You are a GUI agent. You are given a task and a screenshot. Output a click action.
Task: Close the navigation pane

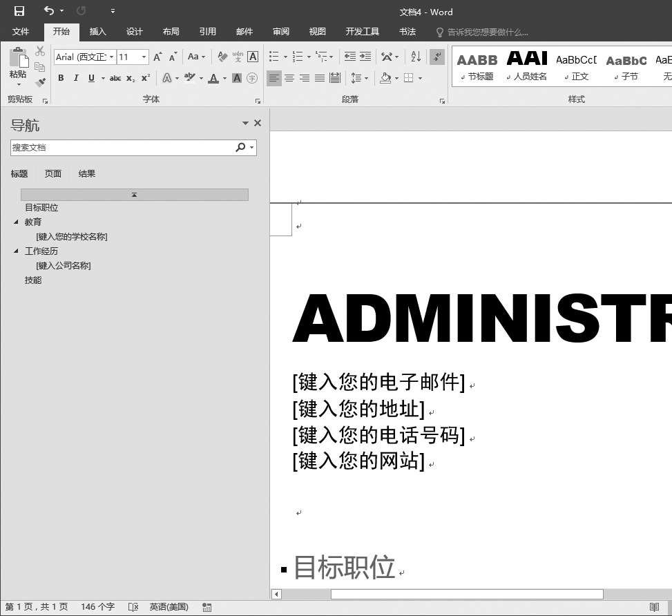click(258, 123)
